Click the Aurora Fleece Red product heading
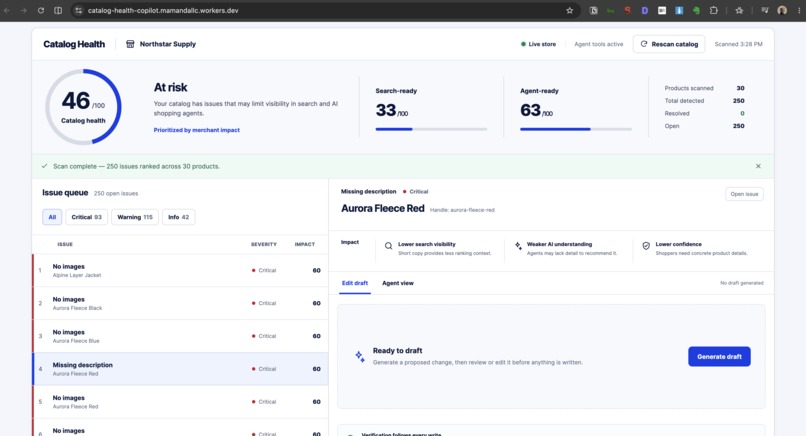The width and height of the screenshot is (806, 436). pos(382,208)
